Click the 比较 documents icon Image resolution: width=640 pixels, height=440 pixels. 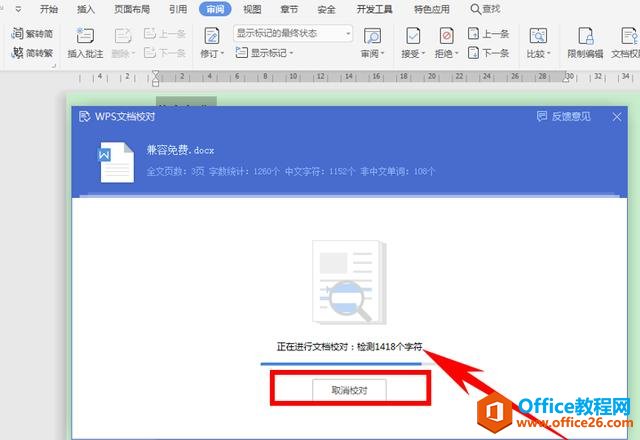coord(538,36)
